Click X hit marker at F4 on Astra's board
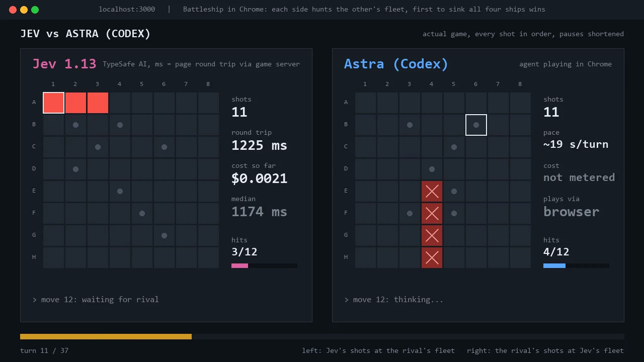The image size is (644, 362). 432,213
